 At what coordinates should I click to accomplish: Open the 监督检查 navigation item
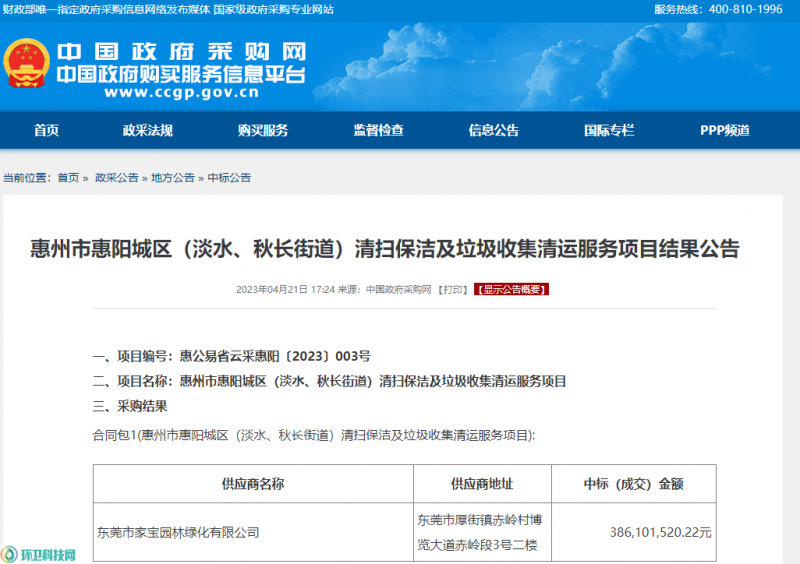[379, 131]
